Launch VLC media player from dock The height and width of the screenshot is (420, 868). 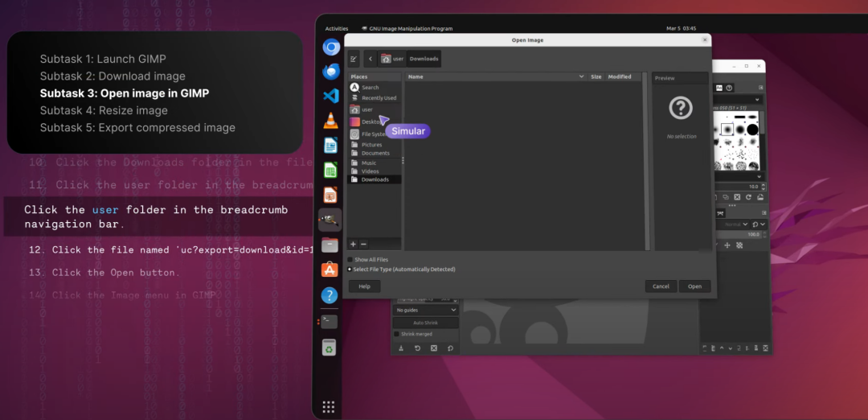[330, 120]
